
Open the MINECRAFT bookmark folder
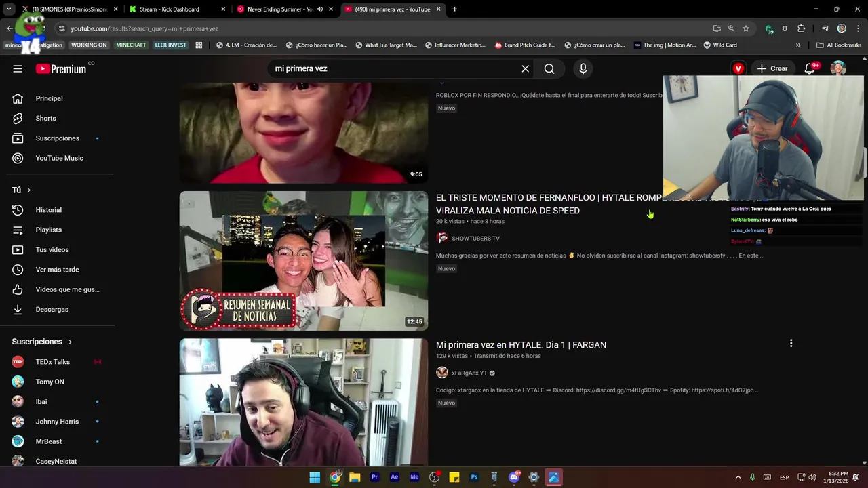click(131, 45)
